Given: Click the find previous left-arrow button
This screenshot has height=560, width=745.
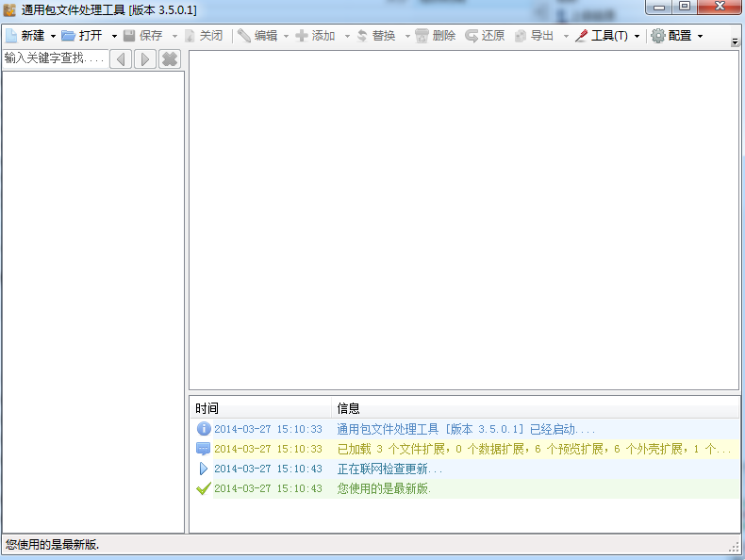Looking at the screenshot, I should tap(121, 58).
